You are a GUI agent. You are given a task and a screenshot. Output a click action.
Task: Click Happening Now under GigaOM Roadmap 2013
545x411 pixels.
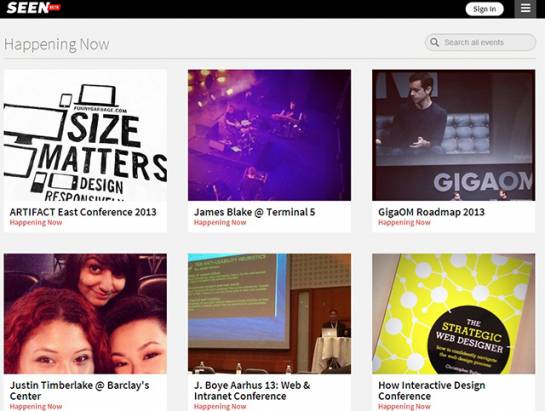(x=404, y=223)
